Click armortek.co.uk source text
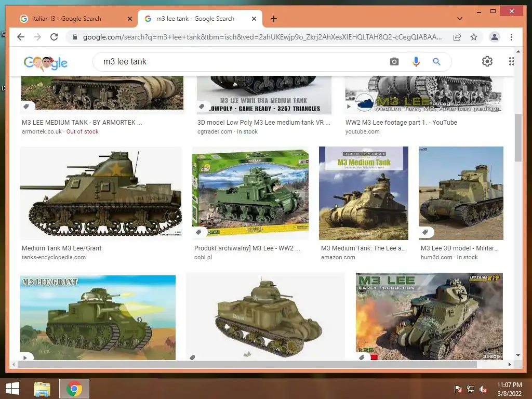This screenshot has width=532, height=399. pyautogui.click(x=42, y=131)
